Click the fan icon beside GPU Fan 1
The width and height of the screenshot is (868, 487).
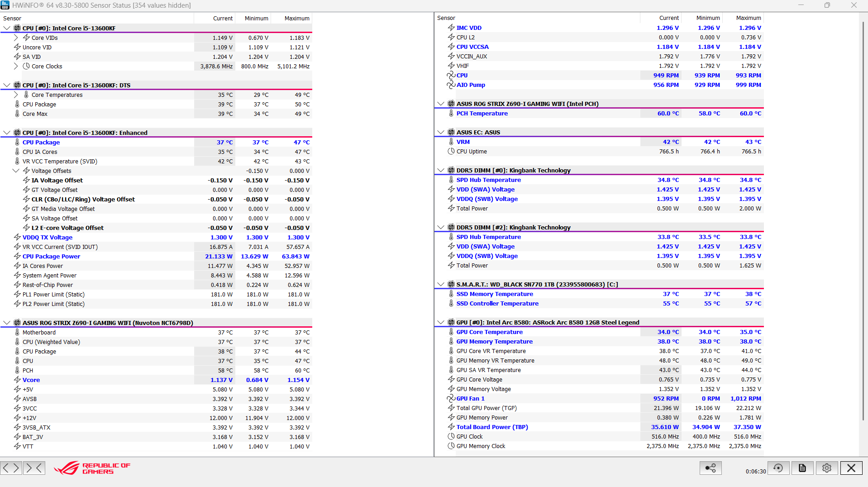point(451,398)
